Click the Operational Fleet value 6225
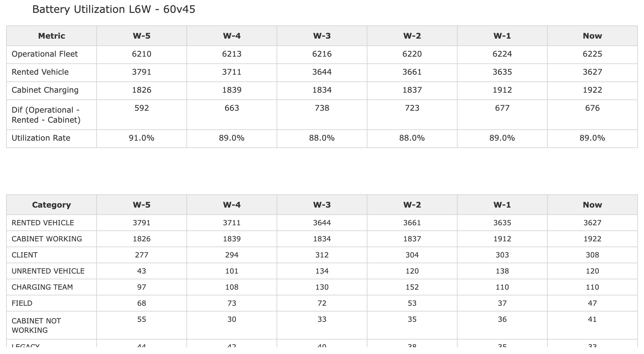The height and width of the screenshot is (354, 644). click(592, 54)
